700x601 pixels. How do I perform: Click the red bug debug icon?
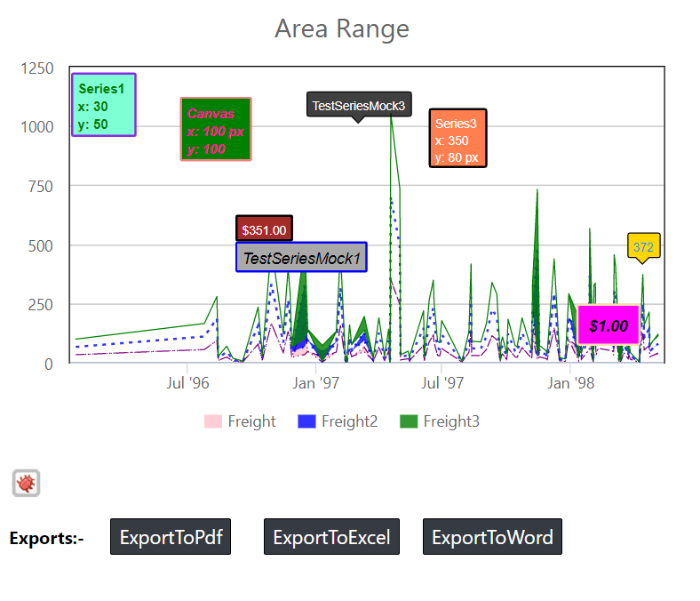[x=26, y=483]
